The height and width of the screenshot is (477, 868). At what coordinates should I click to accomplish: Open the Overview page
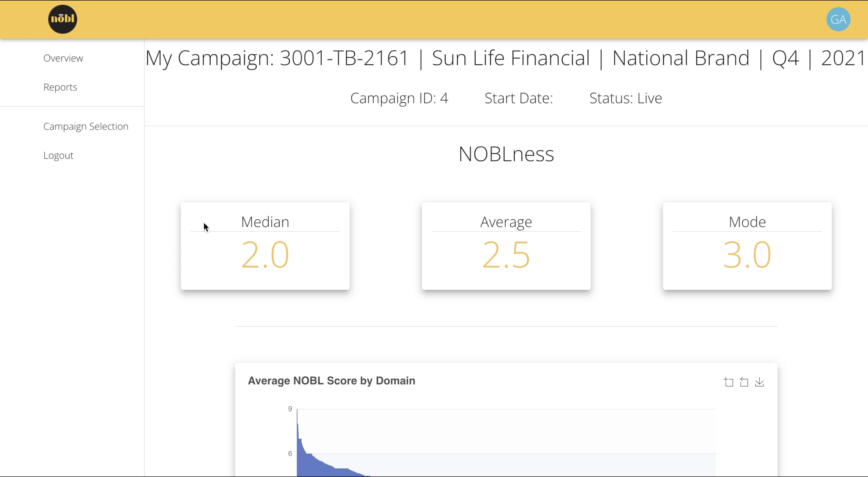tap(63, 58)
